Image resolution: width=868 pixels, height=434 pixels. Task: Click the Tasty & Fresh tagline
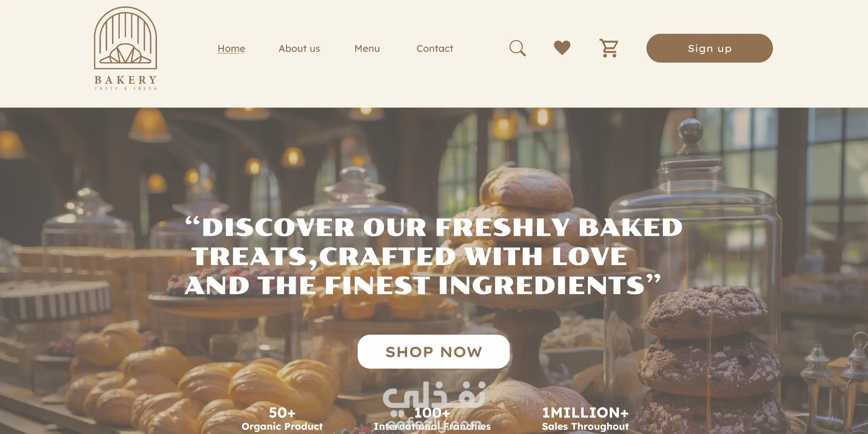(x=126, y=89)
